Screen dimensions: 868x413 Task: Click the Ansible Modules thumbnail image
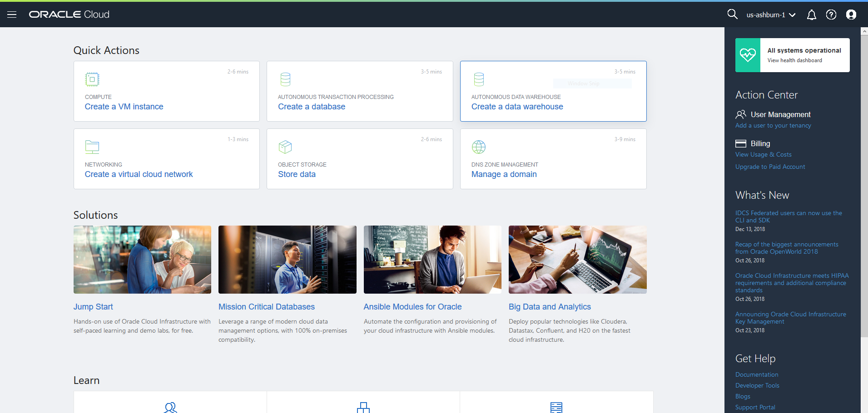pyautogui.click(x=432, y=260)
